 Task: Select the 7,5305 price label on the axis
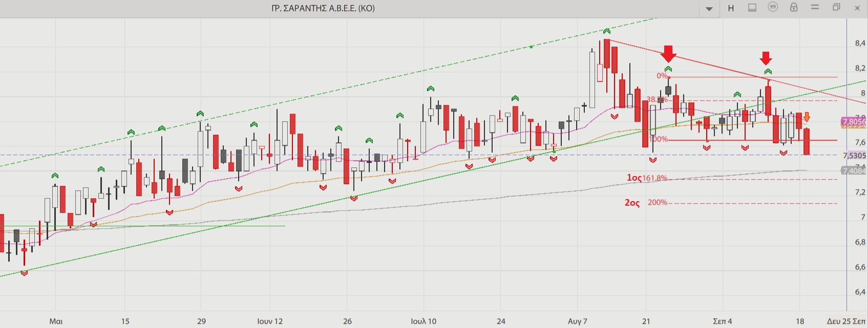coord(854,156)
